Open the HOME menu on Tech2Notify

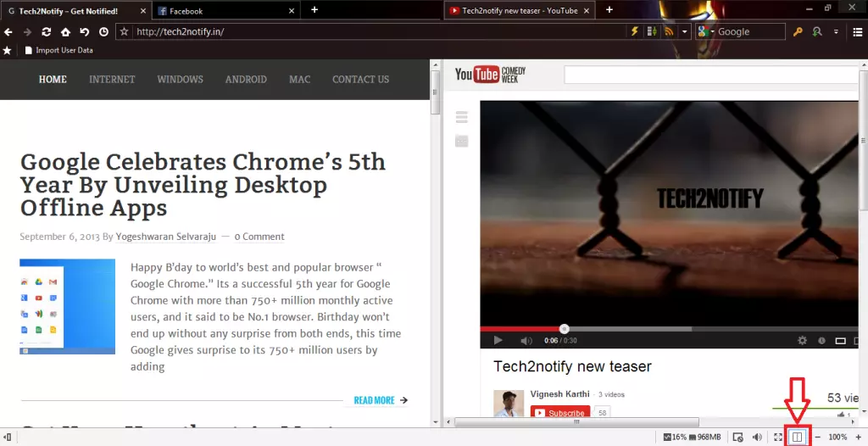click(x=53, y=79)
